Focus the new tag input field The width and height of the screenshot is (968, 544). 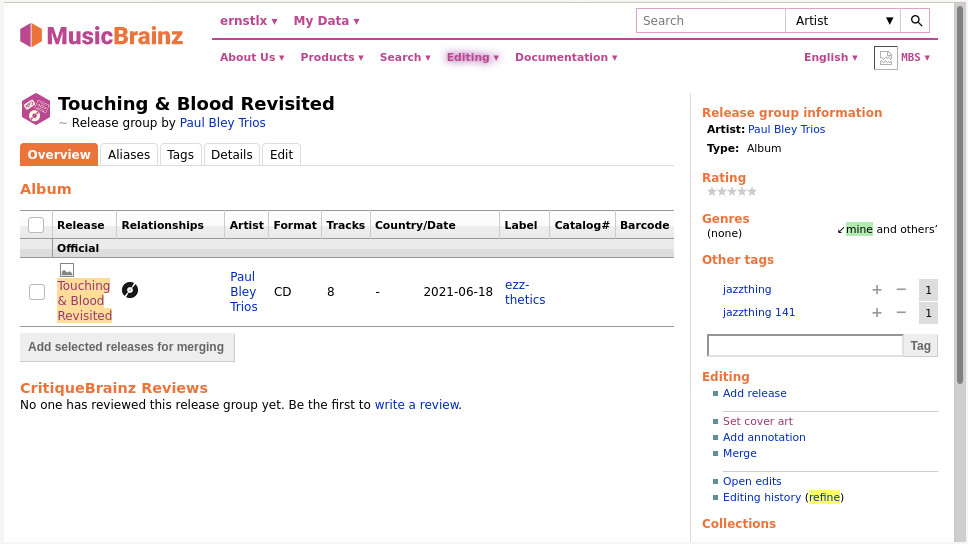(805, 346)
